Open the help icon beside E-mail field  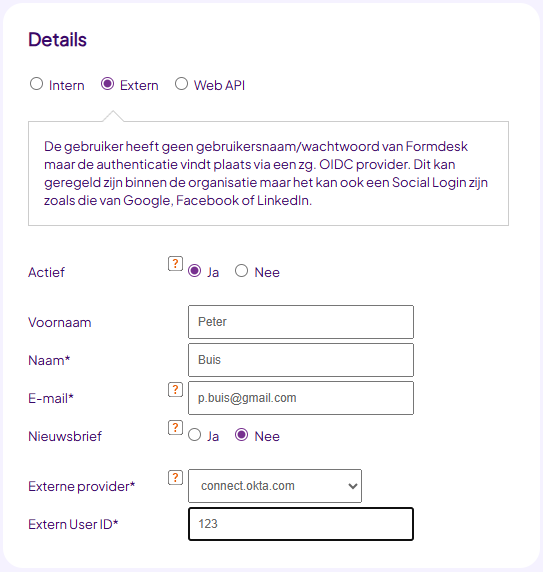click(x=175, y=390)
